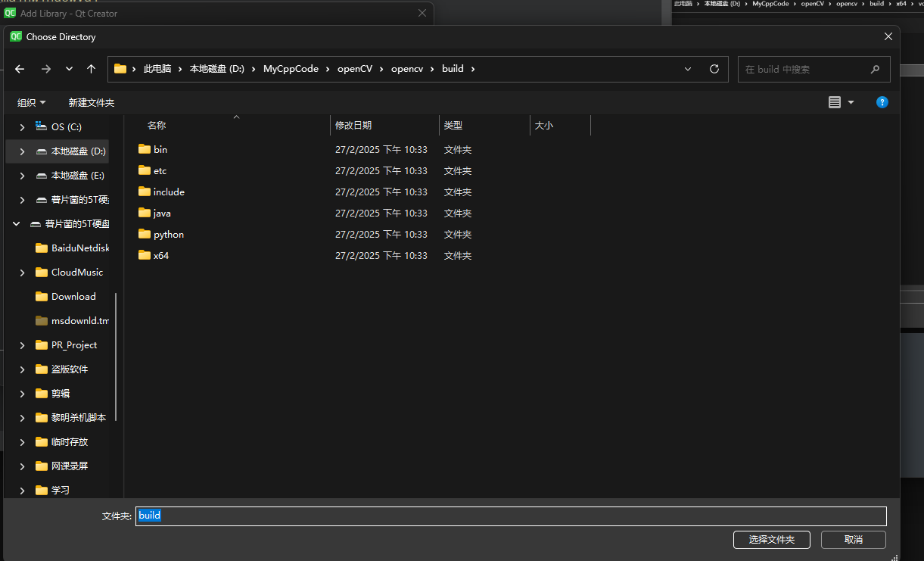The width and height of the screenshot is (924, 561).
Task: Select CloudMusic in navigation tree
Action: coord(76,273)
